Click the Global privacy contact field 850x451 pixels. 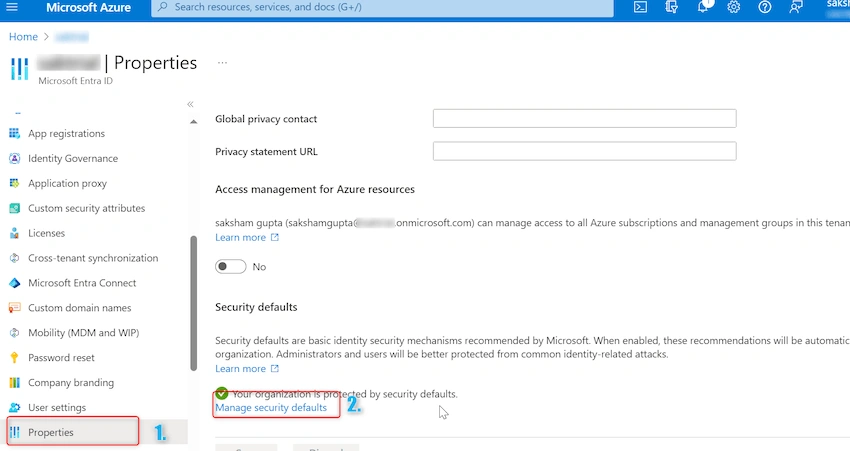[584, 119]
